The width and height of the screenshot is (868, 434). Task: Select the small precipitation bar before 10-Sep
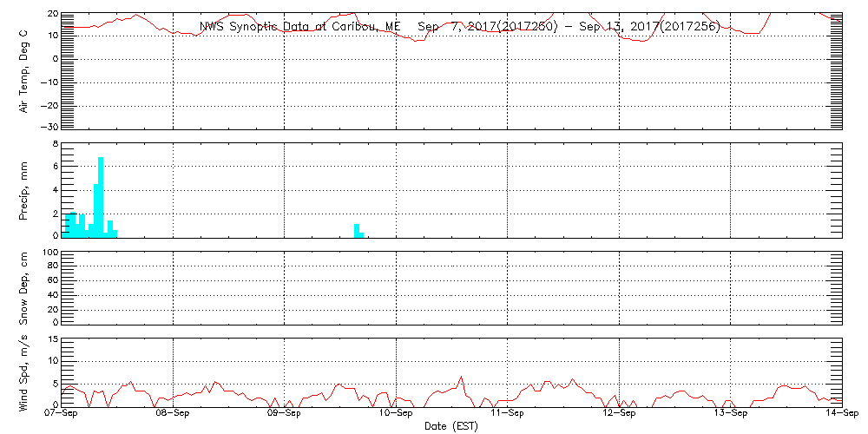[357, 230]
